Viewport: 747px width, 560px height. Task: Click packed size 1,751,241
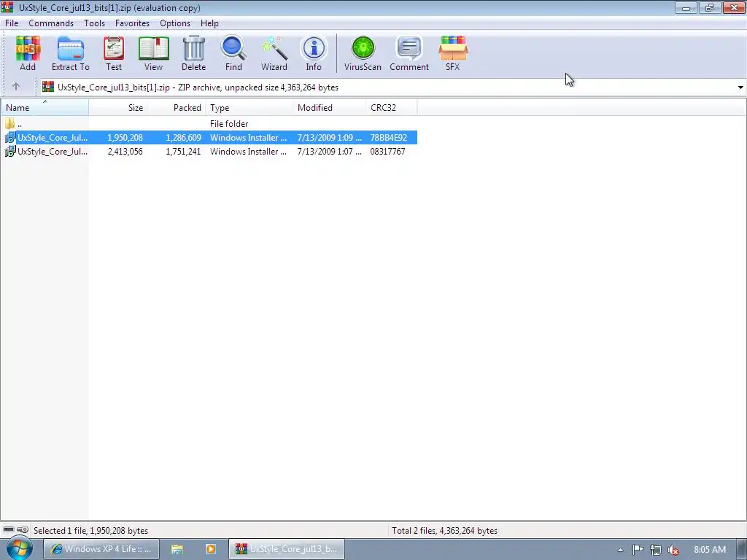point(183,152)
